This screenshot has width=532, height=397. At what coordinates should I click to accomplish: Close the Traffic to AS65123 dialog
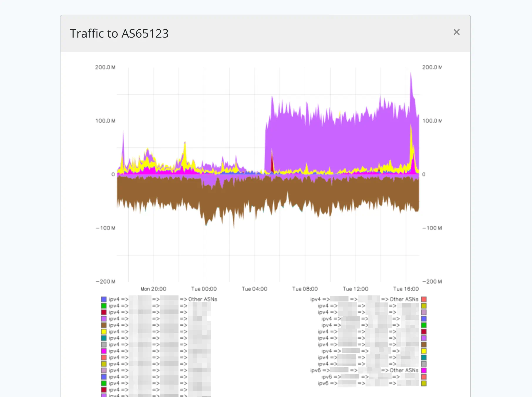click(x=456, y=32)
